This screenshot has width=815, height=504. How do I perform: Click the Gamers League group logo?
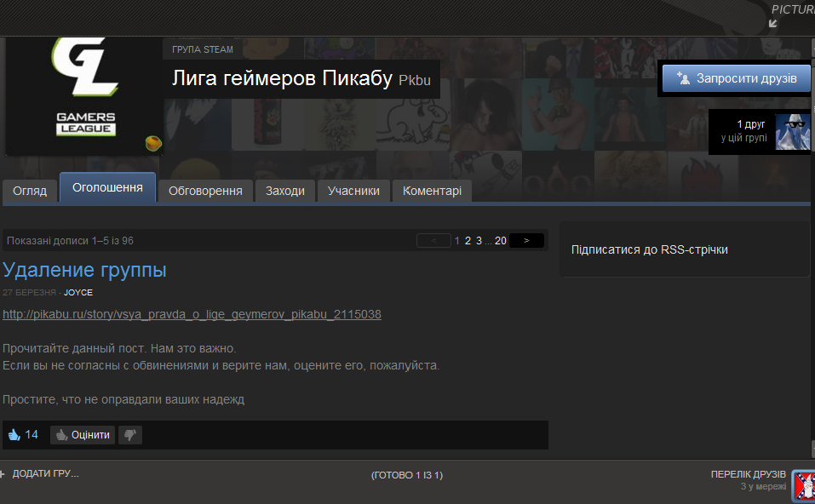[83, 94]
